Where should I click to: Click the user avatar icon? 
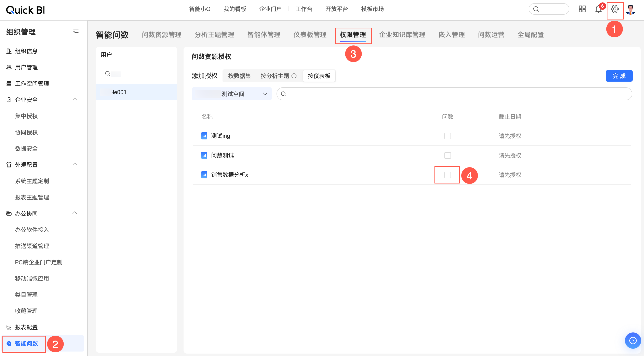click(631, 10)
